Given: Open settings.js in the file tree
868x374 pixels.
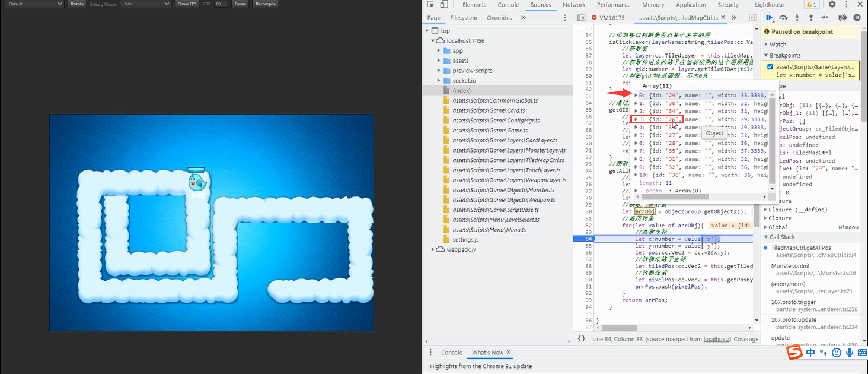Looking at the screenshot, I should pyautogui.click(x=465, y=240).
